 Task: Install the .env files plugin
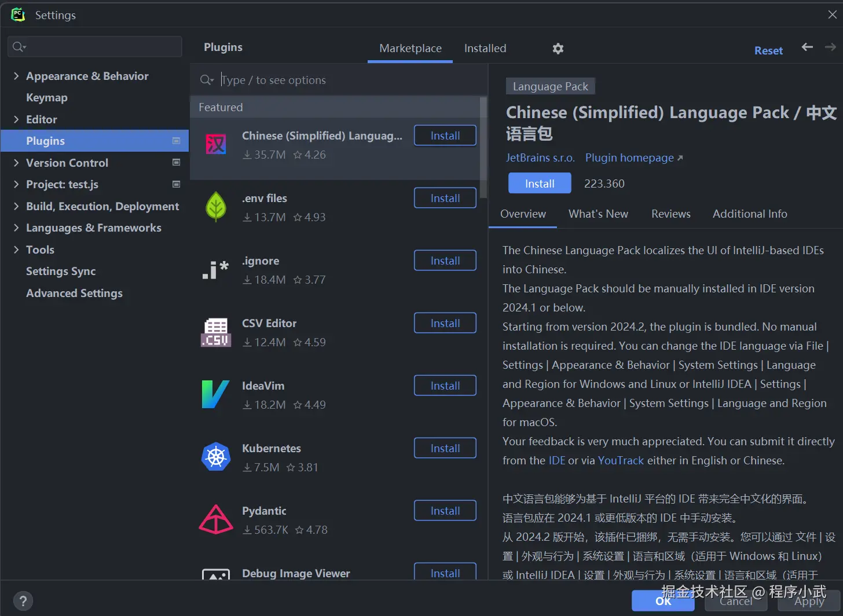click(x=445, y=198)
